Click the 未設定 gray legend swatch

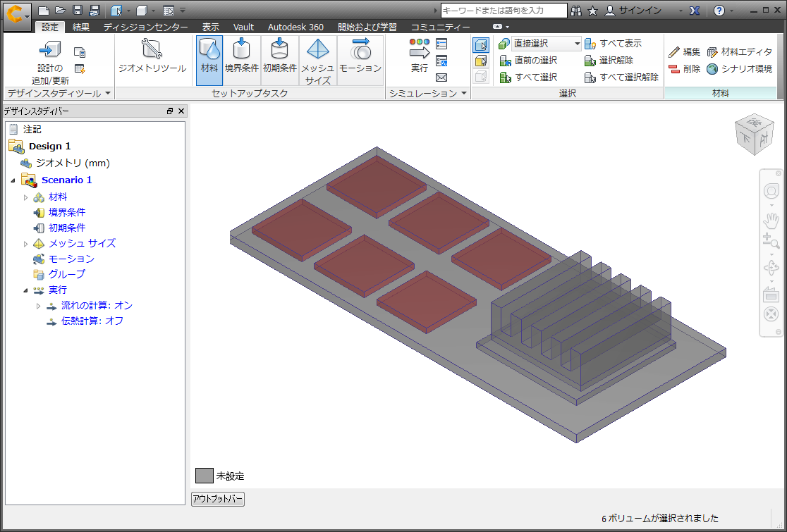(205, 476)
